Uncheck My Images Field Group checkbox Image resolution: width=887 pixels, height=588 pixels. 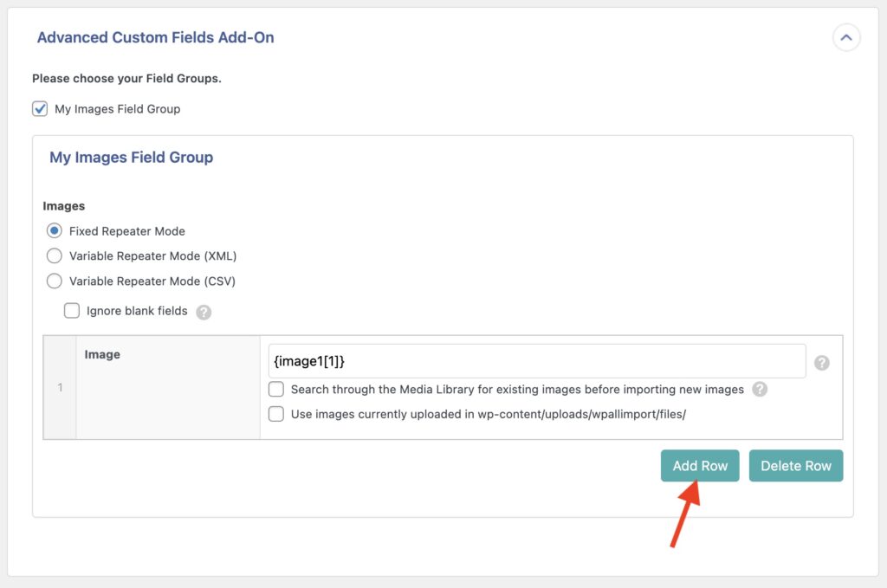click(40, 109)
